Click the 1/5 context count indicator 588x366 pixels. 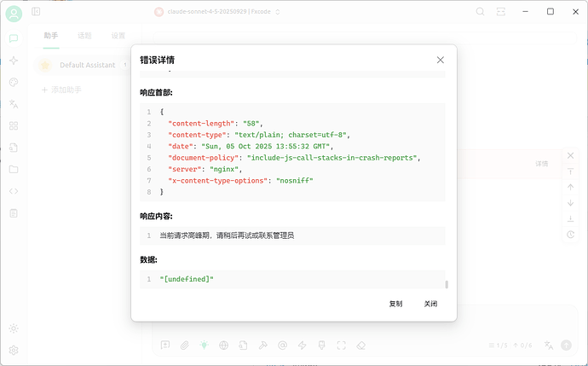[x=498, y=346]
